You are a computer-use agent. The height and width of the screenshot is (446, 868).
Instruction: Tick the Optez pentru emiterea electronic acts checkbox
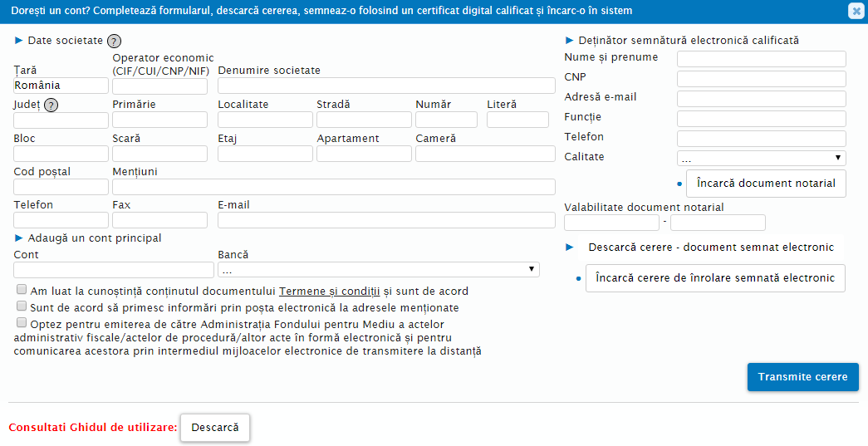coord(22,322)
